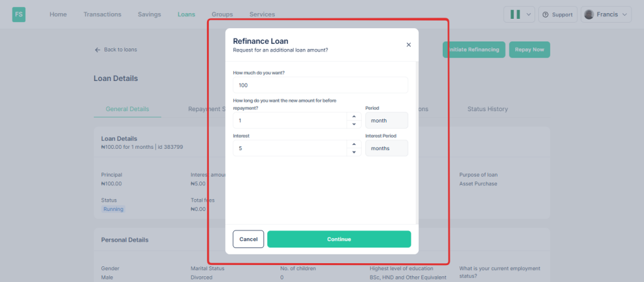The height and width of the screenshot is (282, 644).
Task: Close the Refinance Loan dialog
Action: tap(408, 45)
